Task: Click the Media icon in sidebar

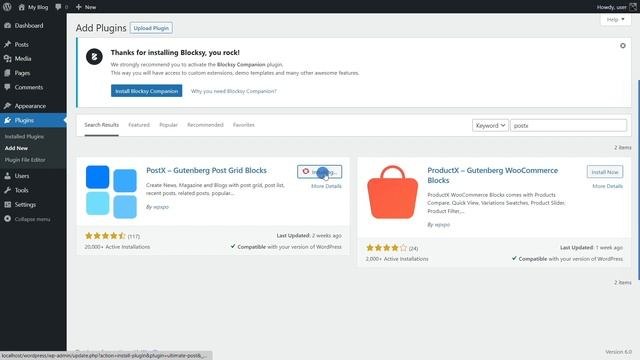Action: 7,59
